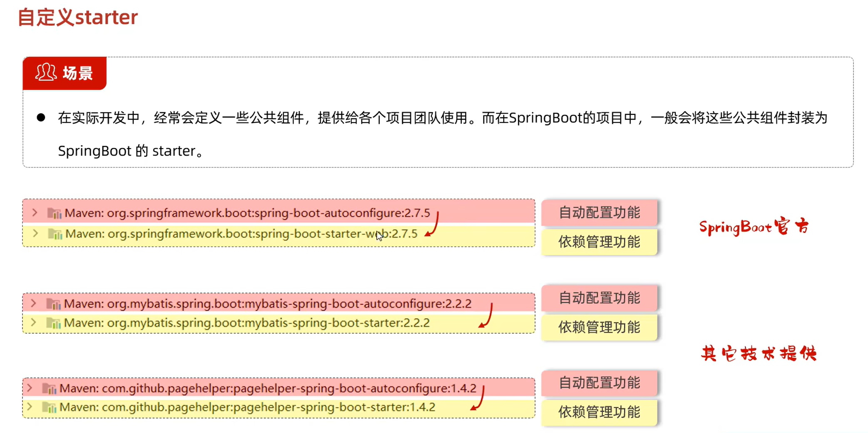Expand the pagehelper-spring-boot-autoconfigure:1.4.2 entry
This screenshot has height=433, width=868.
30,388
